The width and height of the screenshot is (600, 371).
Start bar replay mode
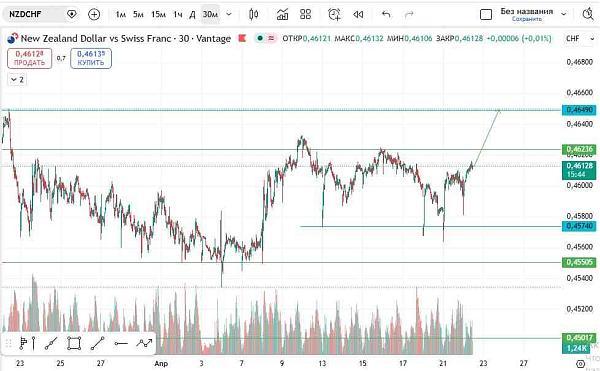tap(358, 15)
